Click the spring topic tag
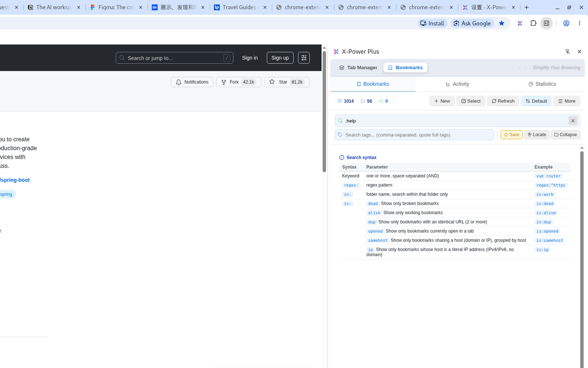Image resolution: width=588 pixels, height=368 pixels. click(x=7, y=195)
